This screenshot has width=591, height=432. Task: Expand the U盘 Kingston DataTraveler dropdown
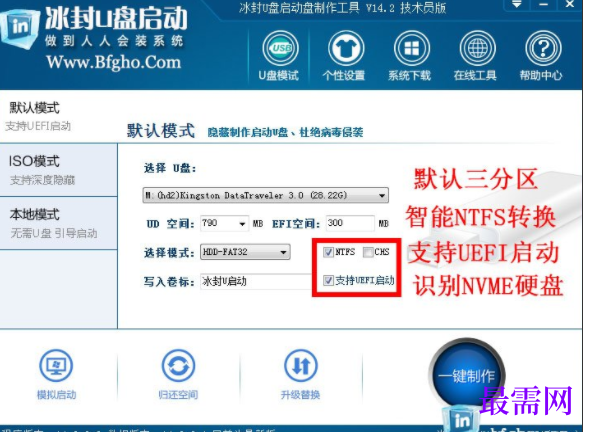pos(266,195)
